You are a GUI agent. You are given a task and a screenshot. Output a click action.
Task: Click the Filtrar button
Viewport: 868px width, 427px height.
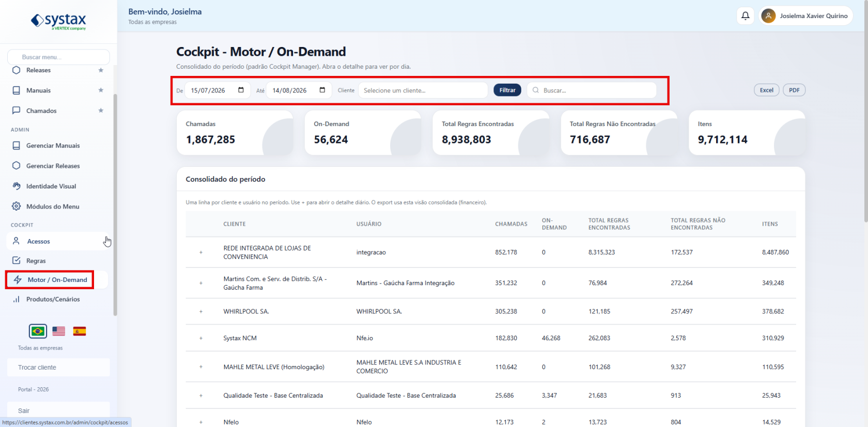pos(507,90)
